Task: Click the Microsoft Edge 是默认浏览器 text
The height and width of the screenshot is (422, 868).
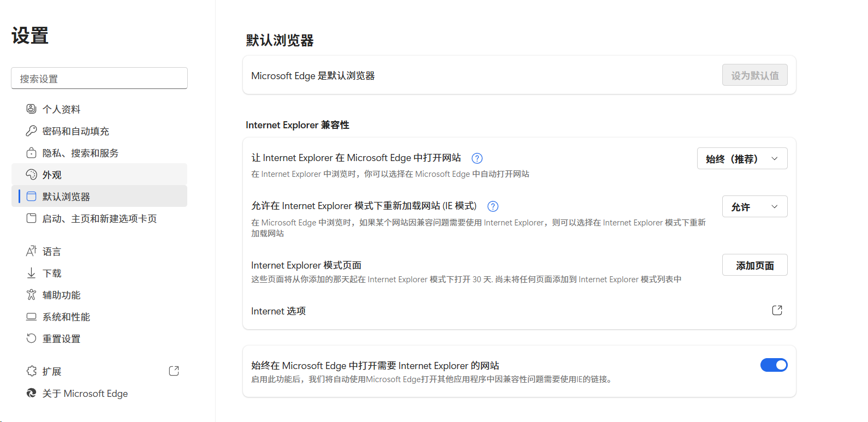Action: coord(313,75)
